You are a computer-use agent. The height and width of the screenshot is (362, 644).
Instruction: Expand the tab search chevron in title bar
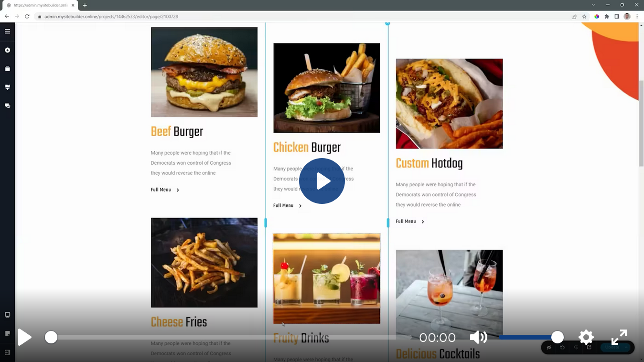[593, 5]
